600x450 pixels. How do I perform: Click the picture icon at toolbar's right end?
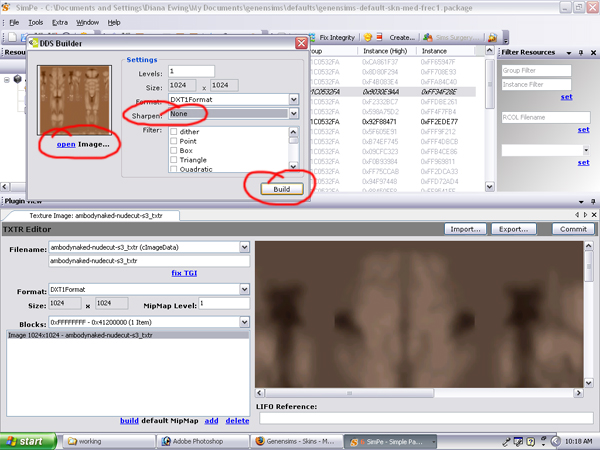tap(492, 37)
